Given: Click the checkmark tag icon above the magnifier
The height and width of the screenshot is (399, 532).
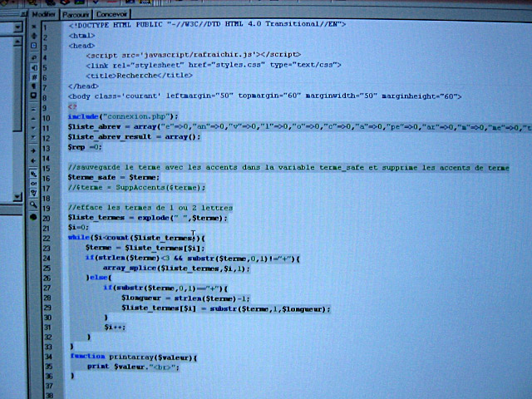Looking at the screenshot, I should [x=33, y=193].
